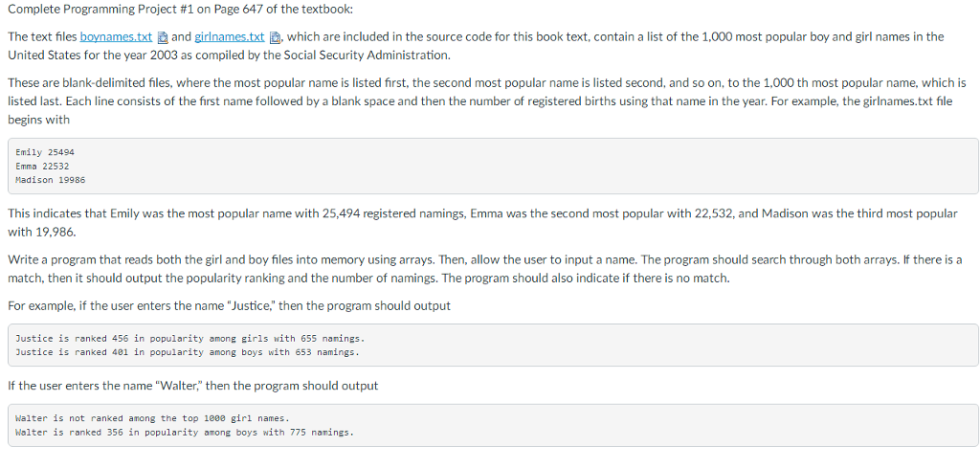Click the Walter ranked 356 output line
980x469 pixels.
tap(185, 432)
